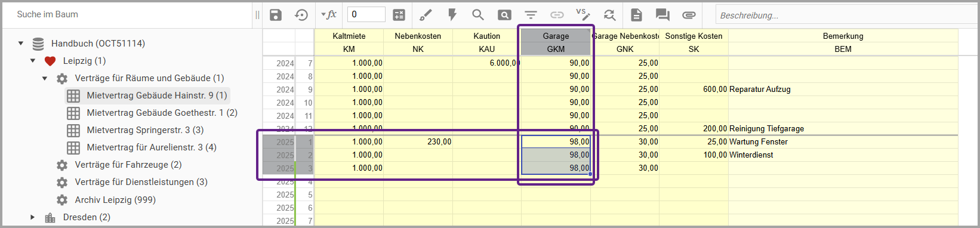The image size is (980, 228).
Task: Click the restore history icon
Action: click(x=301, y=15)
